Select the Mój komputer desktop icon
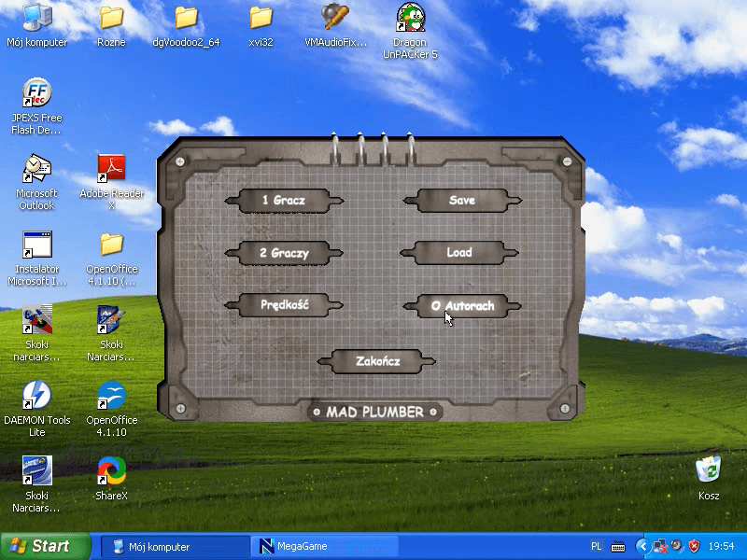 point(36,25)
